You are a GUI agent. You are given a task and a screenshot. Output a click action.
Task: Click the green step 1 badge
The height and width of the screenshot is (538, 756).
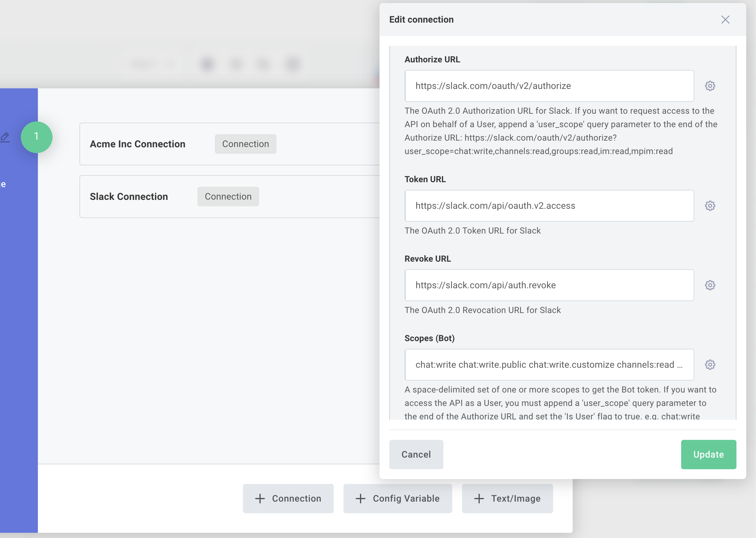[36, 137]
